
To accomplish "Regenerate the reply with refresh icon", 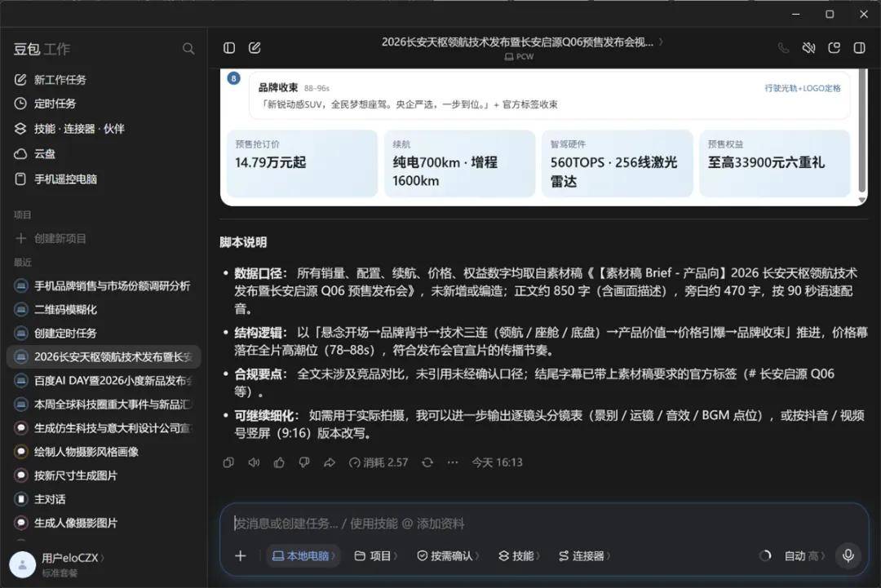I will coord(427,462).
